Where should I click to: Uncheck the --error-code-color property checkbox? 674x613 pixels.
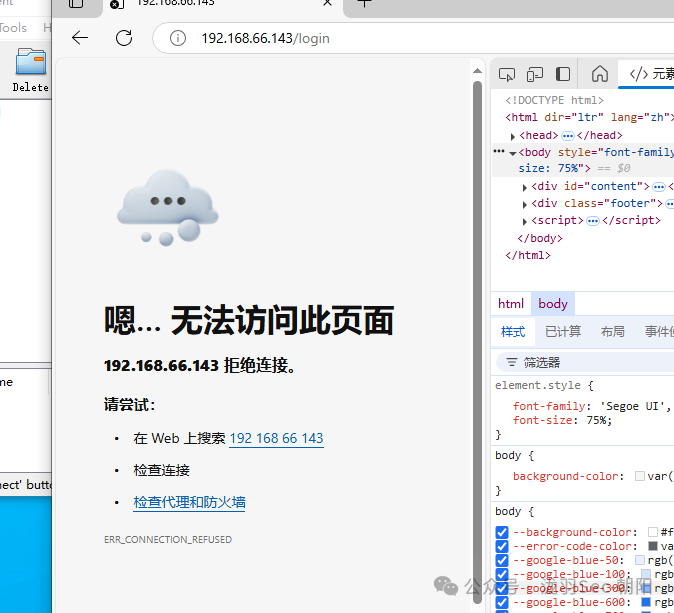(502, 546)
